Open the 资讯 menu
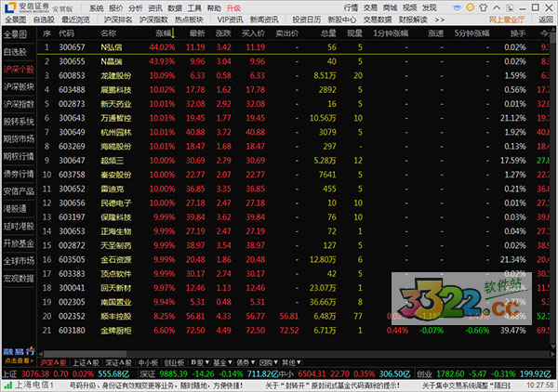Screen dimensions: 558x392 pyautogui.click(x=154, y=7)
